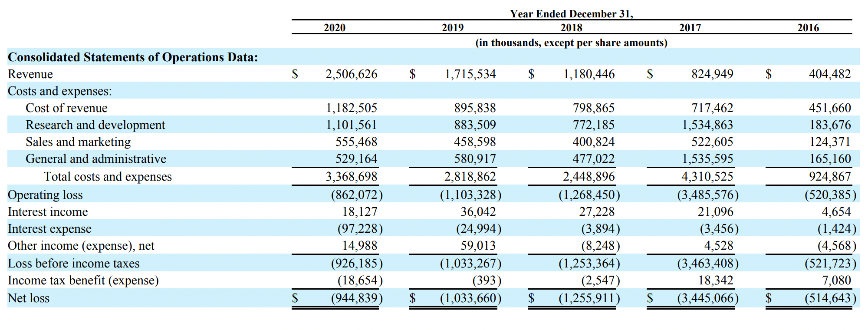Click 2016 research and development 183,676
This screenshot has width=868, height=330.
click(x=830, y=125)
